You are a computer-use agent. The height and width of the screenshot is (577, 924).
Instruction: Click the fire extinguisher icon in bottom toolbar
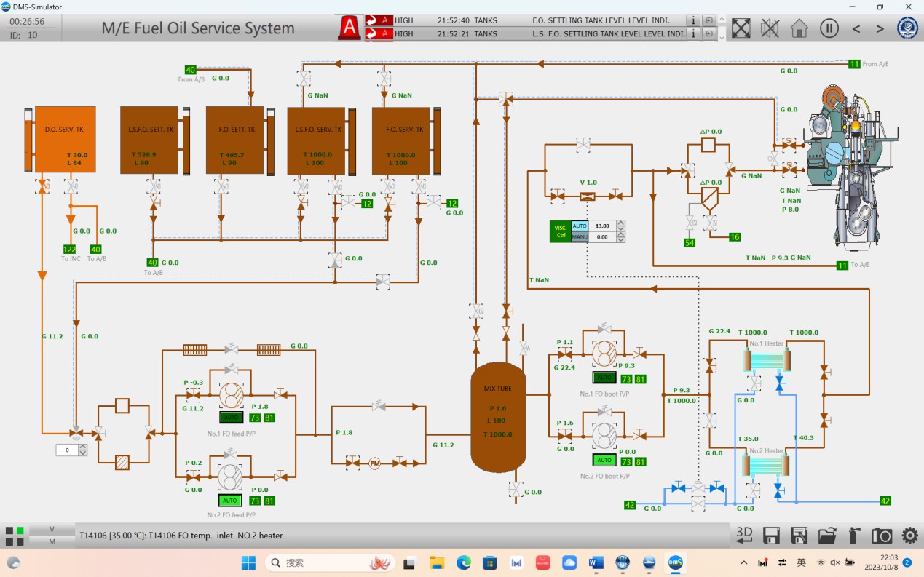point(855,536)
